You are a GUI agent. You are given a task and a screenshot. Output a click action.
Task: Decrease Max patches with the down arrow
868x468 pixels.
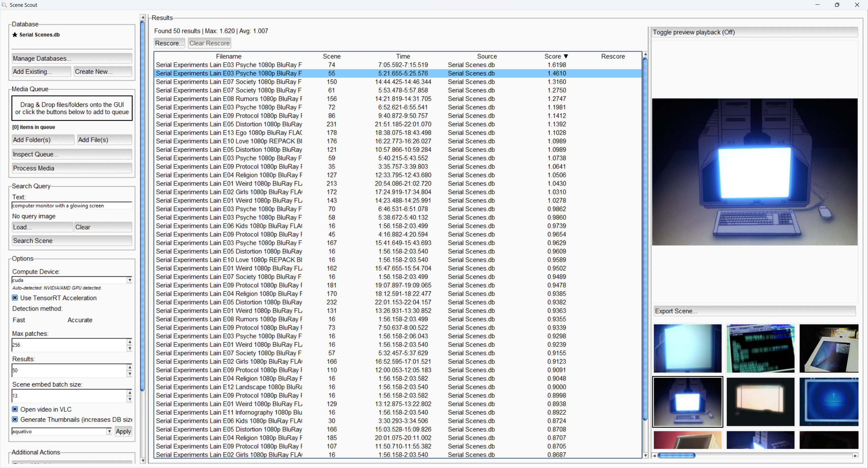(130, 348)
